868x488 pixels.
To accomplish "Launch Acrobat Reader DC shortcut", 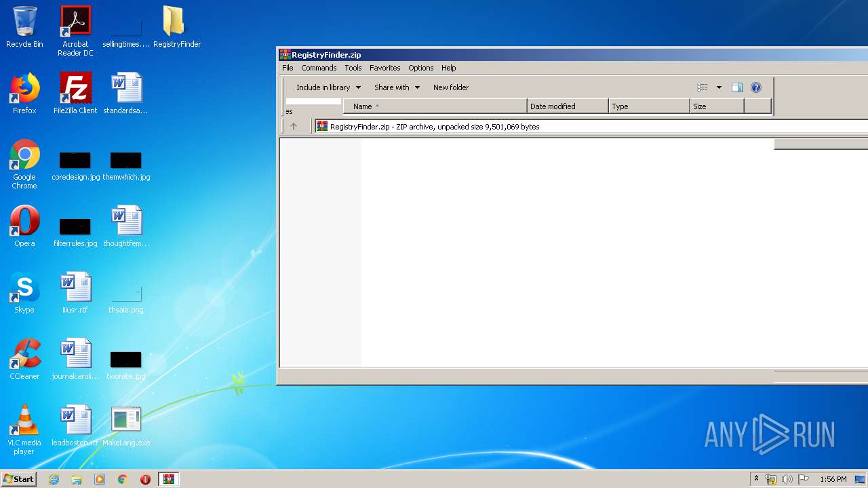I will pos(75,31).
